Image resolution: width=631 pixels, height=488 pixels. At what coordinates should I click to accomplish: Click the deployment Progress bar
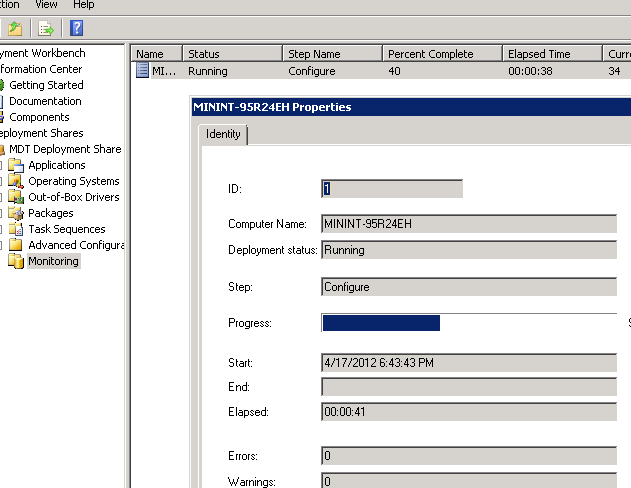[469, 323]
